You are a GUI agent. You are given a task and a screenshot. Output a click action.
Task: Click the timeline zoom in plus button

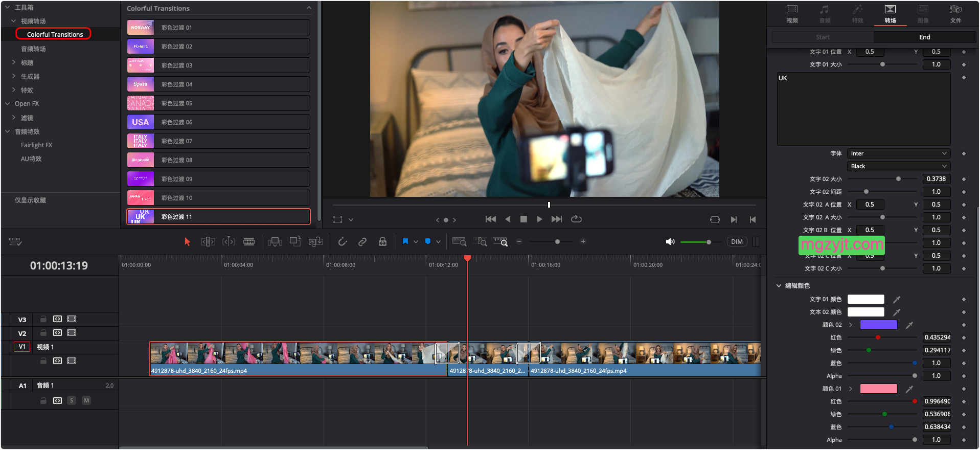tap(583, 241)
